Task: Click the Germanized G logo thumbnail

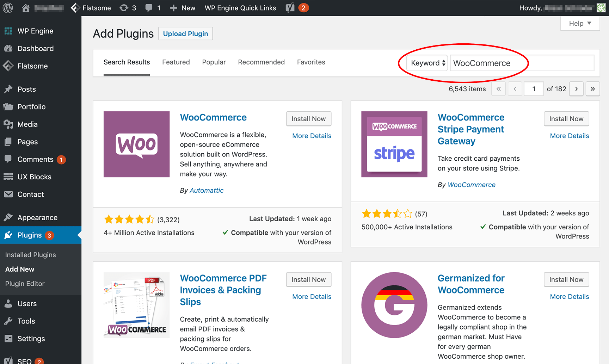Action: pyautogui.click(x=394, y=305)
